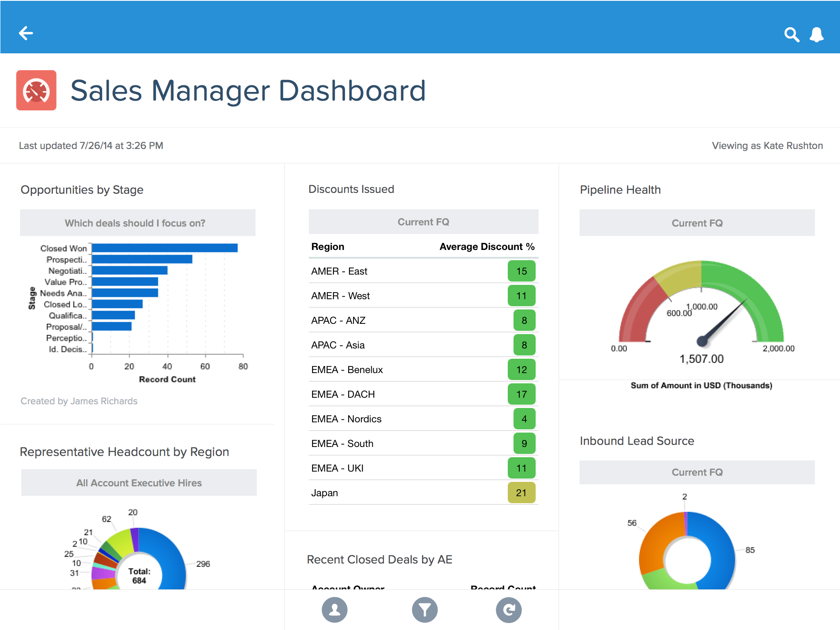
Task: Click the Sales Manager Dashboard app icon
Action: click(x=37, y=92)
